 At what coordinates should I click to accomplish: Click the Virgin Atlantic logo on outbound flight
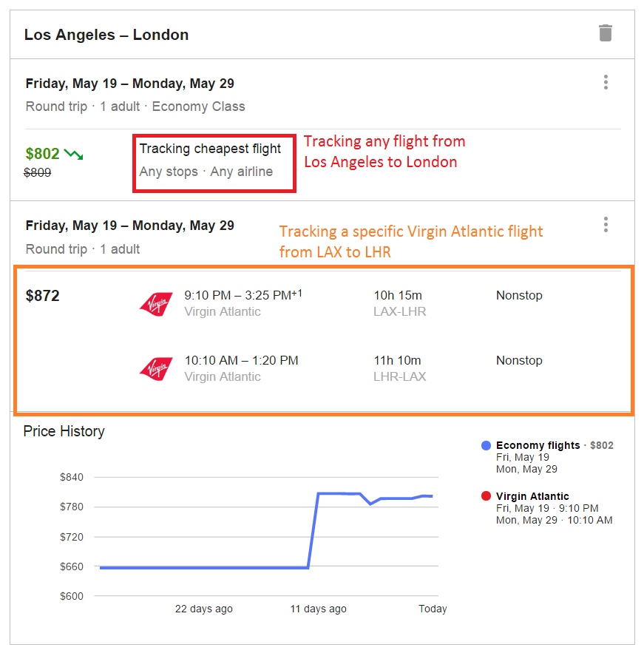tap(156, 304)
